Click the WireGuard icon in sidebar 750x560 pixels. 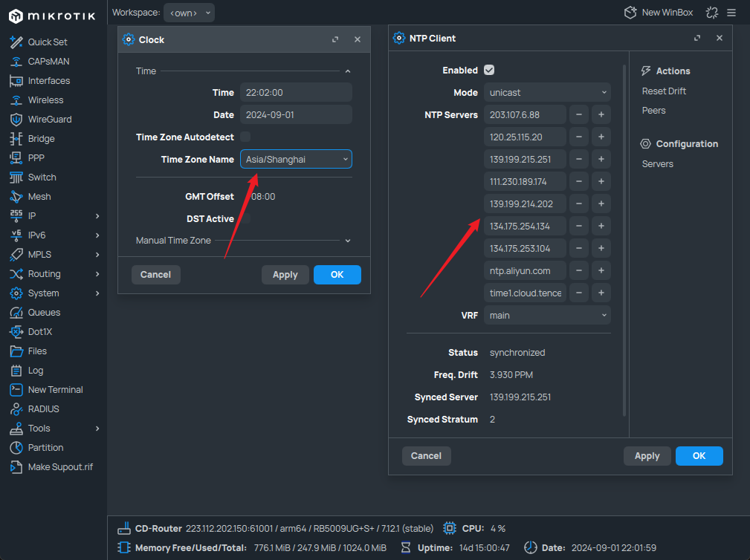coord(16,120)
